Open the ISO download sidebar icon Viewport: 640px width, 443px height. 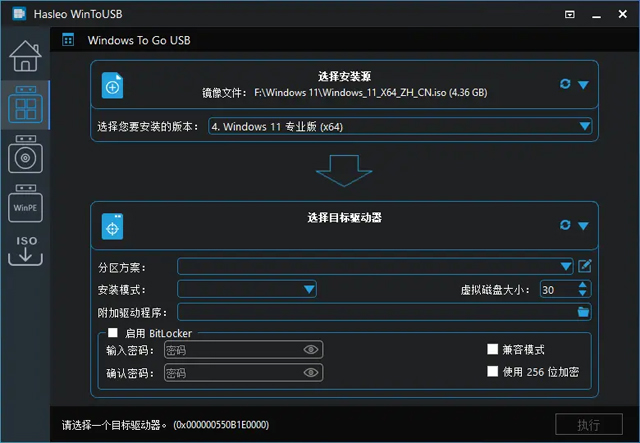(x=24, y=250)
